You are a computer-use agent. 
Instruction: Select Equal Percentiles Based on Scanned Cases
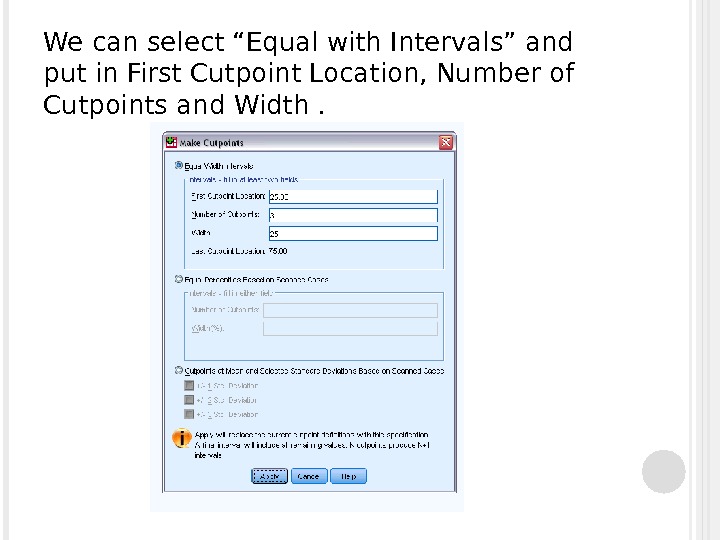179,279
